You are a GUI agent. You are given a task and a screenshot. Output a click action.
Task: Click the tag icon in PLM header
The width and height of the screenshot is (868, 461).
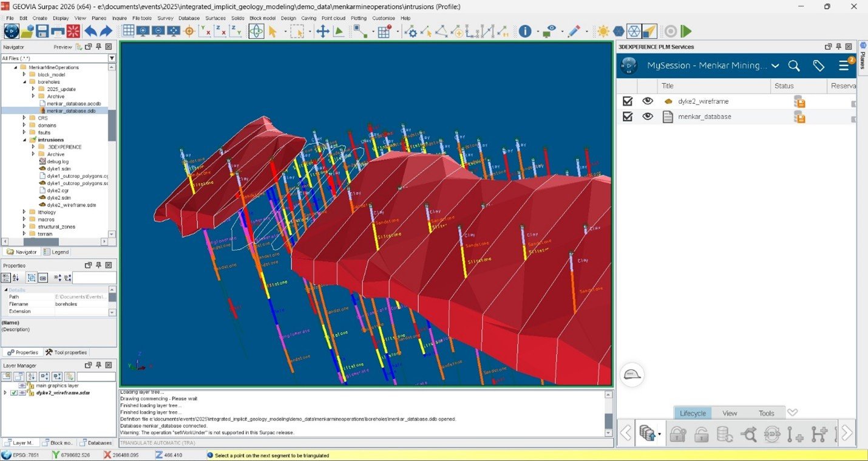[818, 66]
